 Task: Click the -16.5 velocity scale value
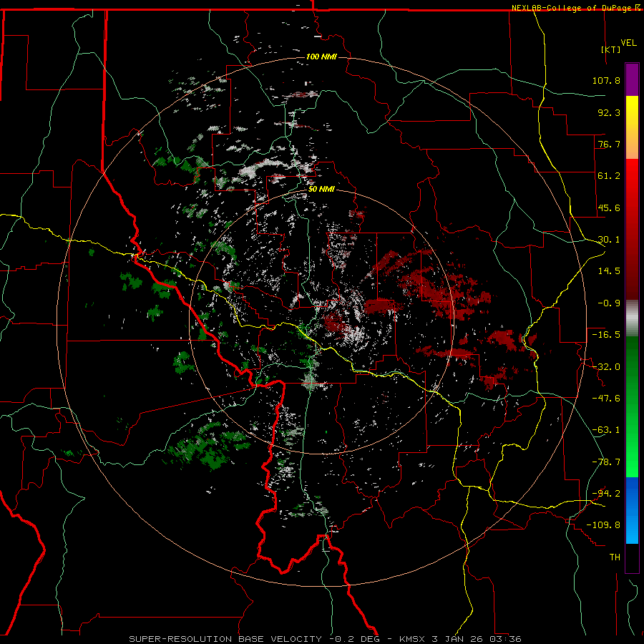(x=606, y=335)
